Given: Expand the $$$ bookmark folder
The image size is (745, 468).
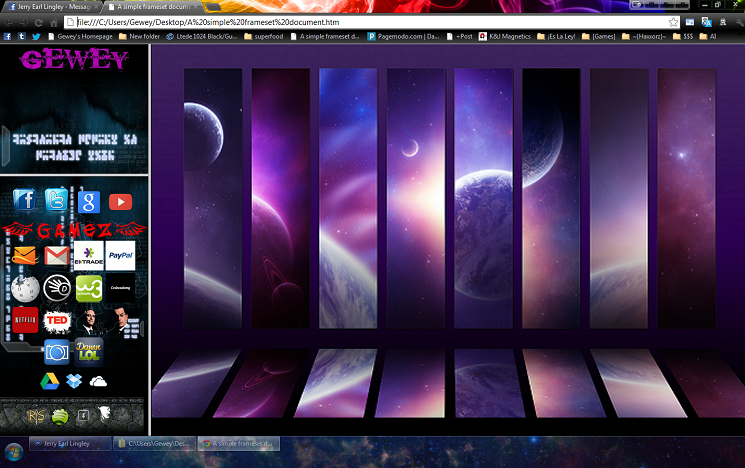Looking at the screenshot, I should 683,36.
